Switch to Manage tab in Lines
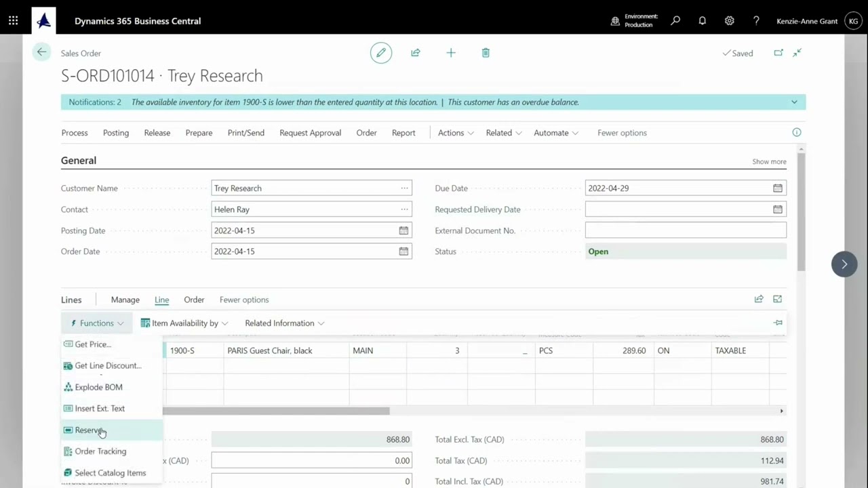The height and width of the screenshot is (488, 868). coord(125,300)
